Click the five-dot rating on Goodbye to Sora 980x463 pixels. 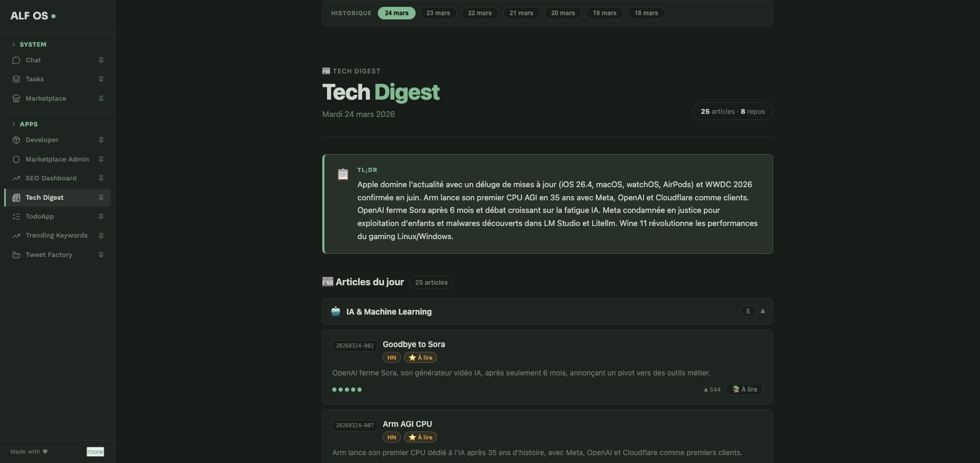click(x=347, y=390)
